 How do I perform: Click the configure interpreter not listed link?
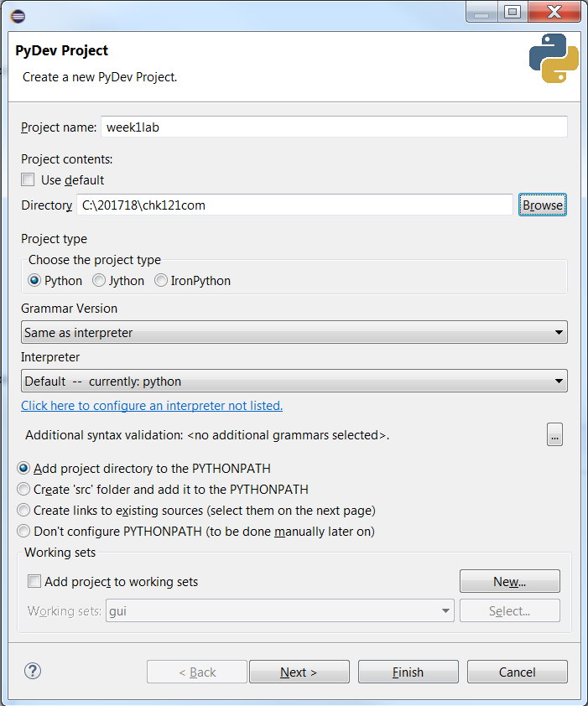[152, 406]
